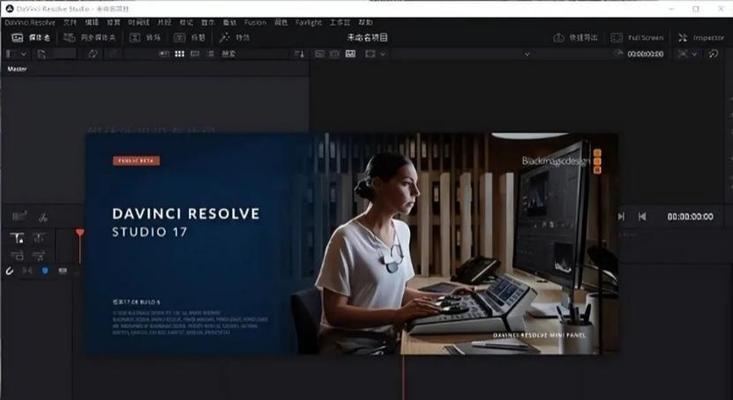
Task: Switch media pool to list view
Action: click(210, 54)
